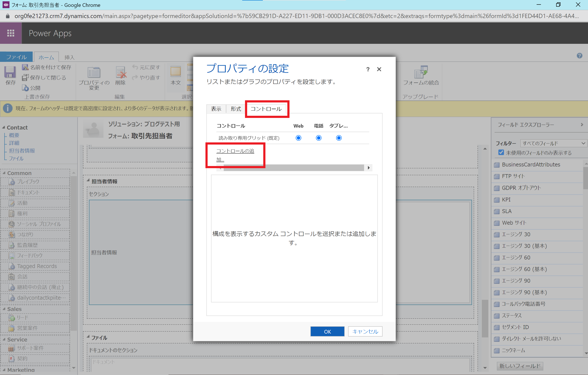The image size is (588, 375).
Task: Select the コントロール dialog tab
Action: (266, 109)
